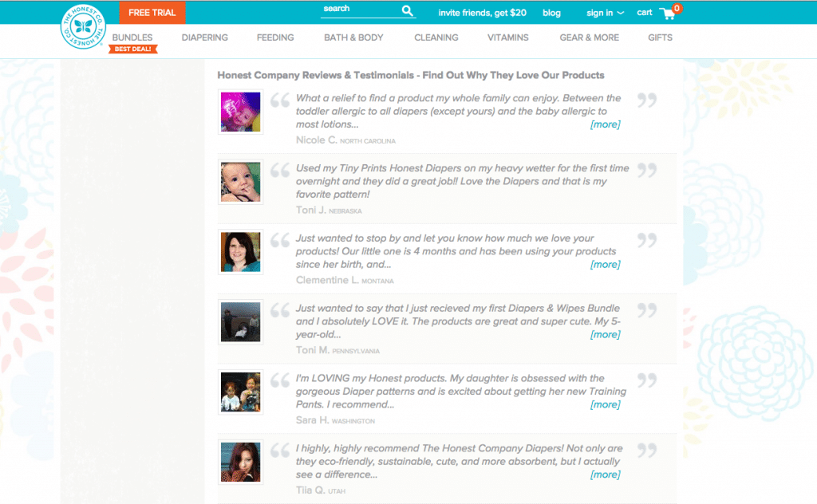Expand Nicole C.'s review with [more]

click(x=605, y=124)
